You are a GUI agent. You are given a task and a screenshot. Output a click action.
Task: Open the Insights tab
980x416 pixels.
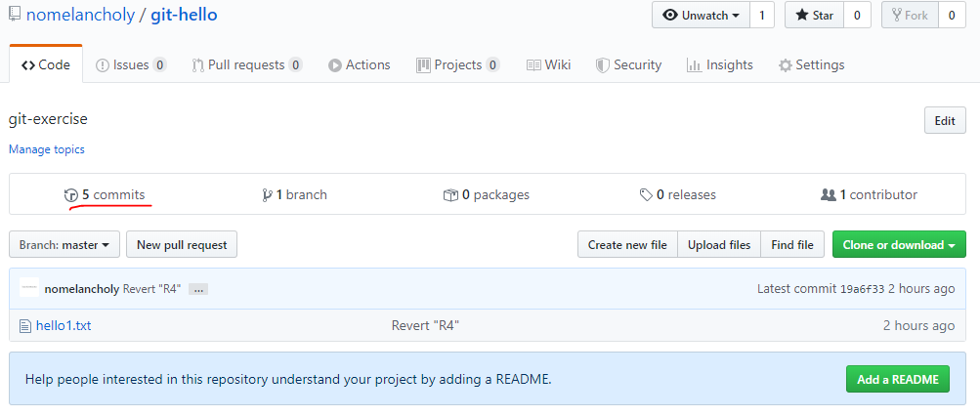719,65
